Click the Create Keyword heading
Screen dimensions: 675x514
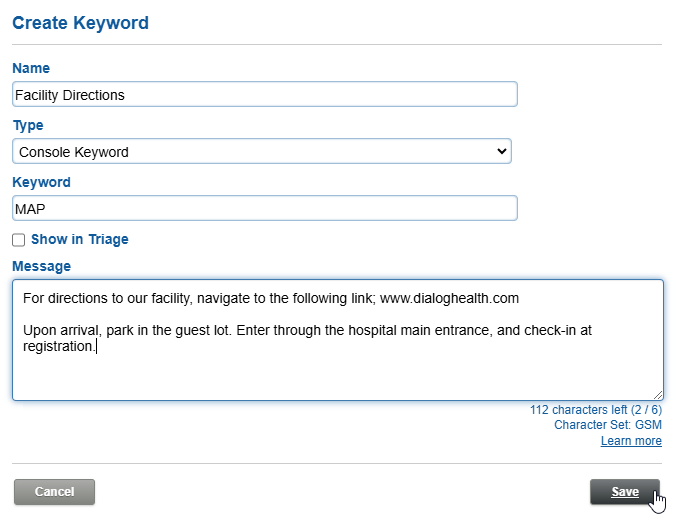[81, 23]
